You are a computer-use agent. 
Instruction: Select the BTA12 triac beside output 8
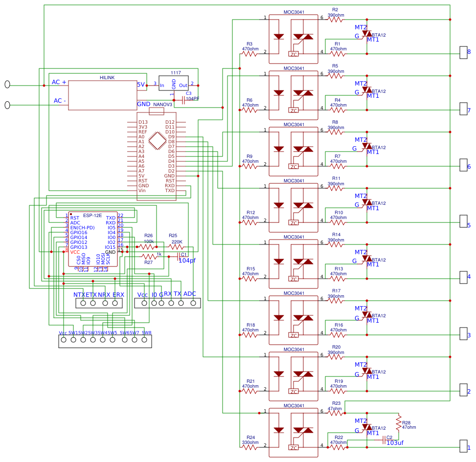point(366,34)
